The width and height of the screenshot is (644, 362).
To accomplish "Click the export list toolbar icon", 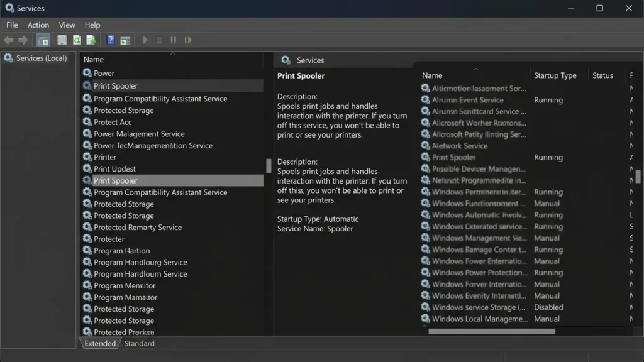I will (x=91, y=40).
